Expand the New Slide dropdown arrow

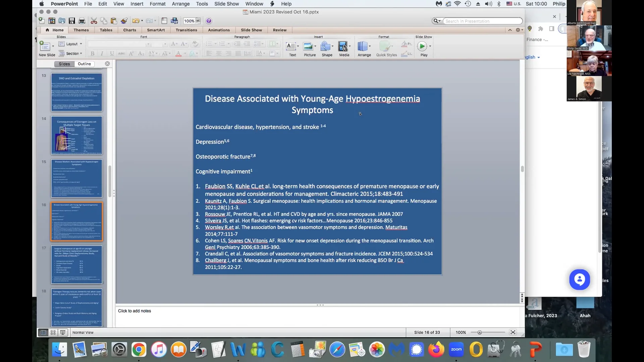(x=53, y=46)
